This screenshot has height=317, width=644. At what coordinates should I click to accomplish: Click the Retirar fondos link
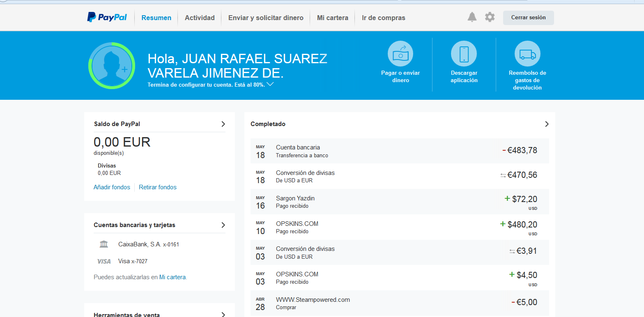pyautogui.click(x=158, y=187)
